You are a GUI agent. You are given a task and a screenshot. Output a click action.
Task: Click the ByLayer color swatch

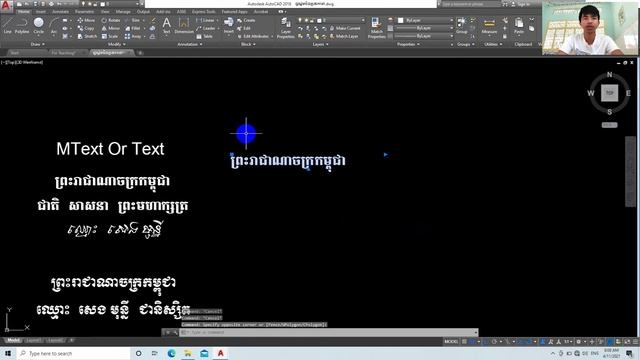pyautogui.click(x=400, y=20)
